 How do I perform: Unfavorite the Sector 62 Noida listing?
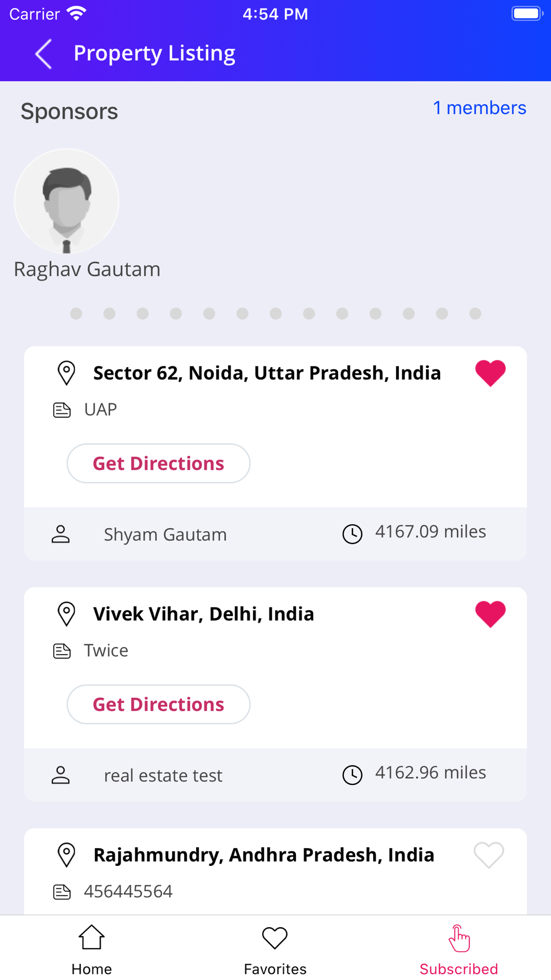[490, 373]
